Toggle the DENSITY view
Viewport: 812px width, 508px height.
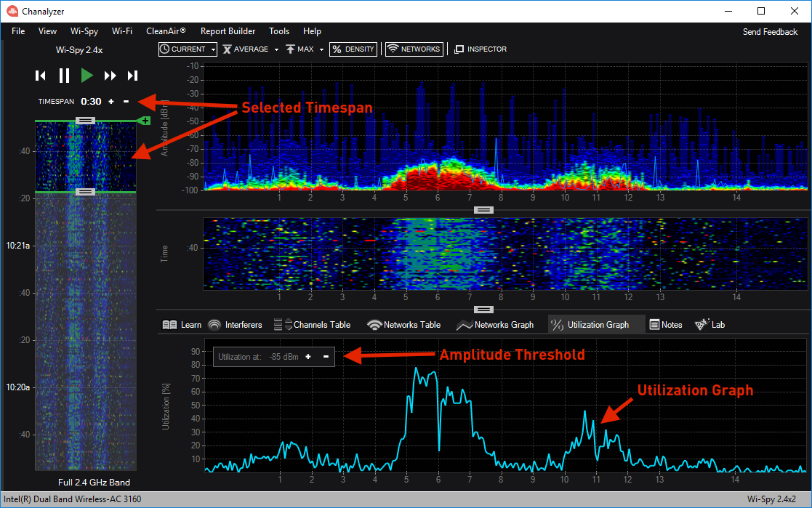coord(353,49)
